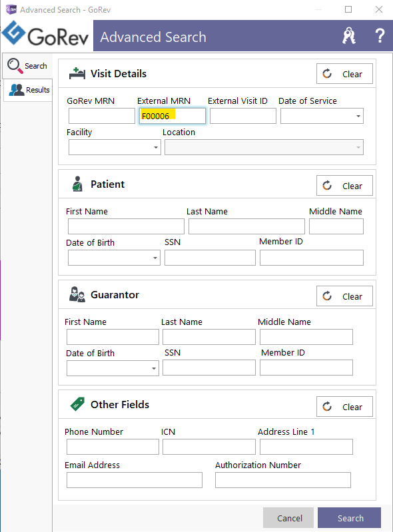Click the Patient Middle Name field
This screenshot has height=532, width=393.
coord(336,226)
